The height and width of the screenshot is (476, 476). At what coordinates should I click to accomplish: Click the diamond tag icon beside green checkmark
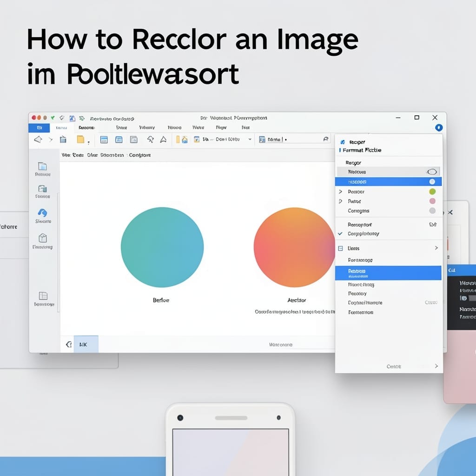(x=62, y=118)
